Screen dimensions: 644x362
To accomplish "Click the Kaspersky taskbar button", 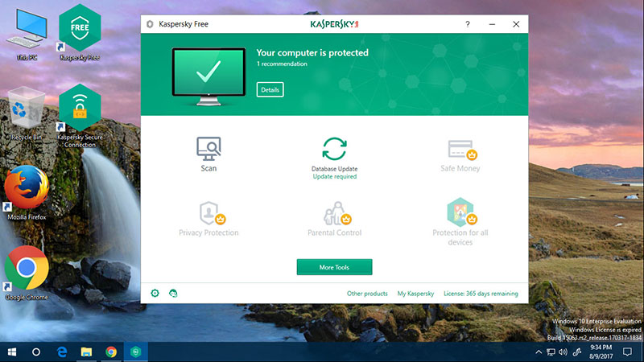I will coord(135,352).
